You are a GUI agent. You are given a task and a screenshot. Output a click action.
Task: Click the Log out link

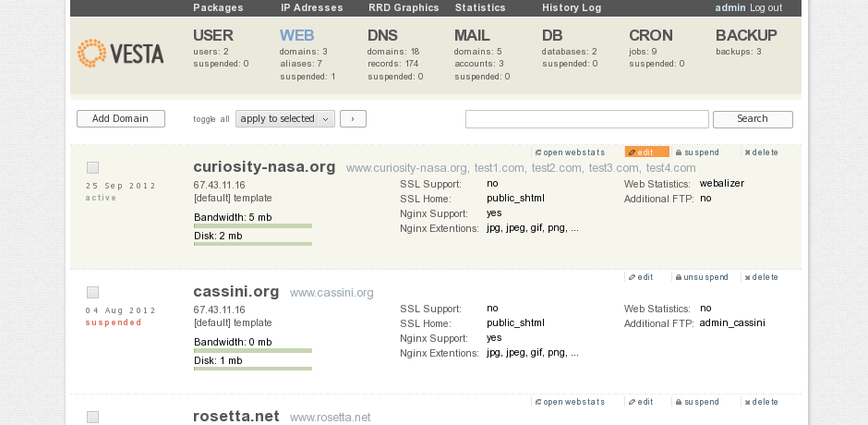(766, 7)
